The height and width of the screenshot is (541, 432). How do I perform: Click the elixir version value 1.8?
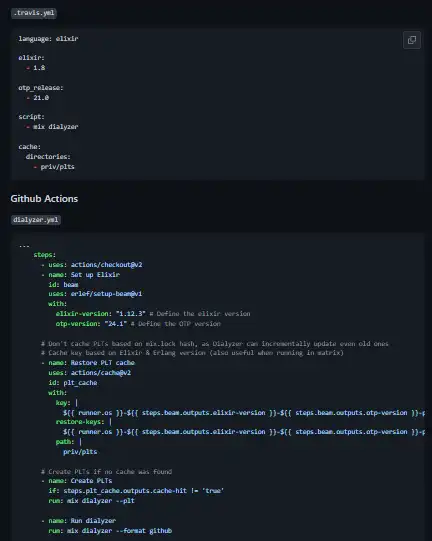(x=39, y=68)
